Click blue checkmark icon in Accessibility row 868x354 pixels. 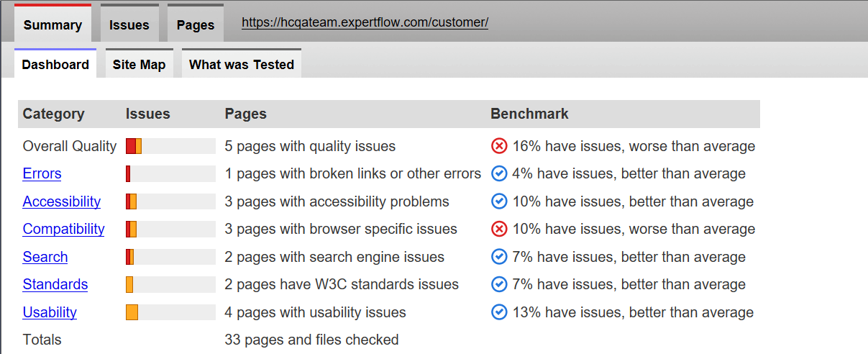[x=499, y=201]
